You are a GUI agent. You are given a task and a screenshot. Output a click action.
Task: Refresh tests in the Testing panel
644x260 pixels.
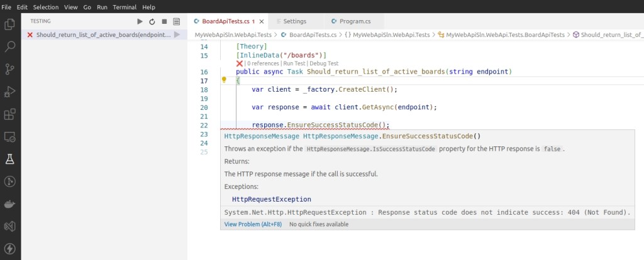pos(152,21)
